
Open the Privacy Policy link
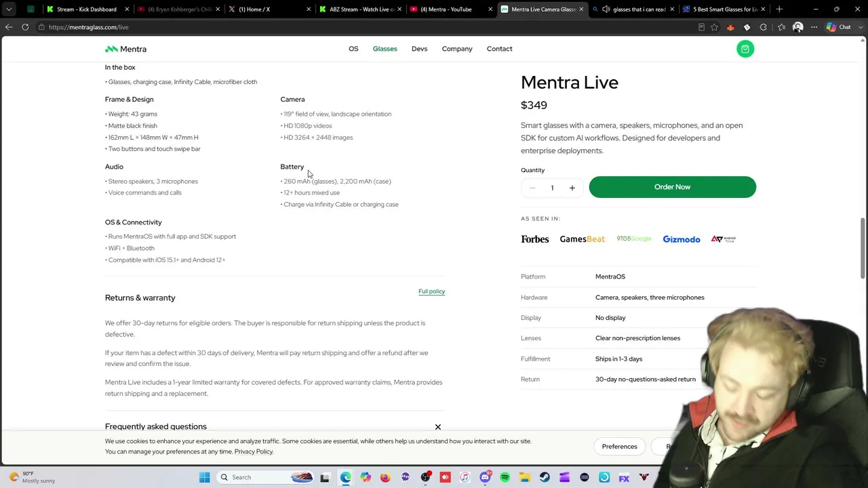point(254,451)
